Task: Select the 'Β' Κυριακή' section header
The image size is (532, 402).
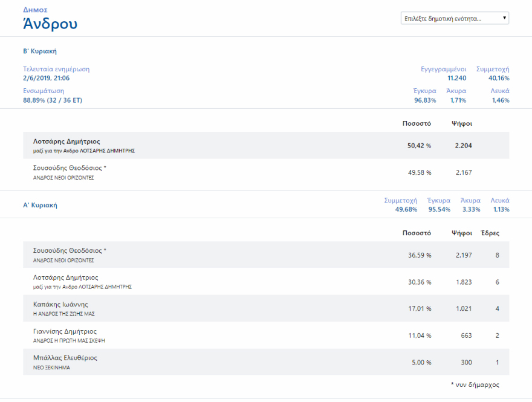Action: click(40, 51)
